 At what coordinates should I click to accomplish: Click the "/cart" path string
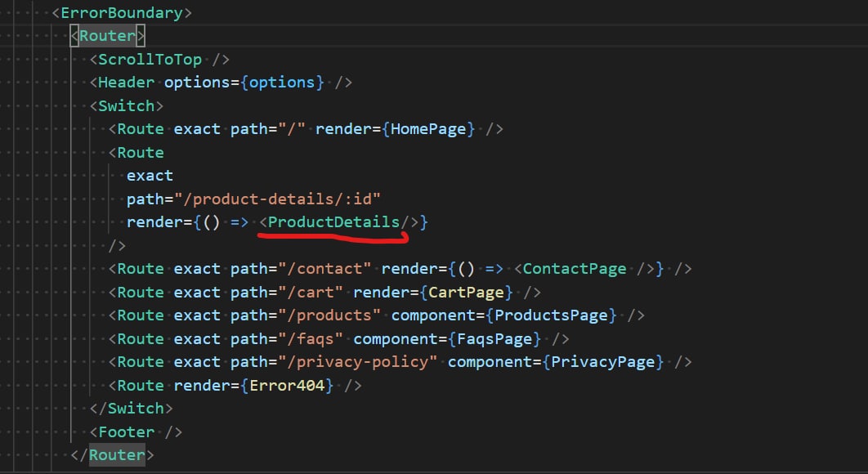point(311,292)
